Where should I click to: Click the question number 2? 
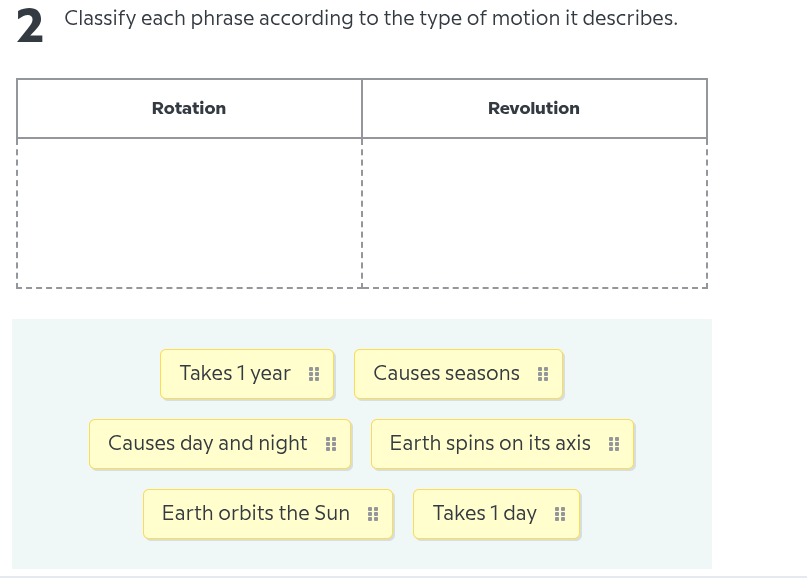[30, 27]
